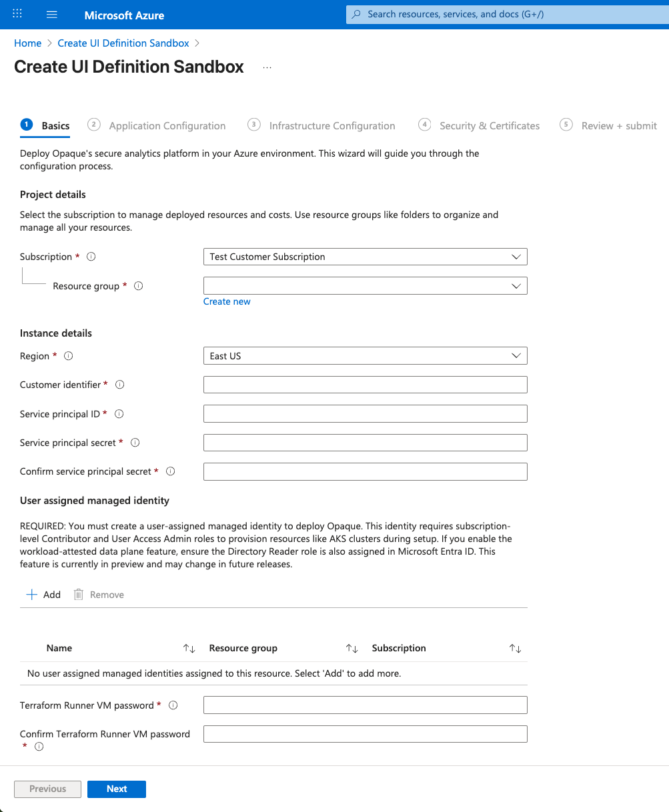Focus the Service principal ID field
Image resolution: width=669 pixels, height=812 pixels.
click(365, 414)
